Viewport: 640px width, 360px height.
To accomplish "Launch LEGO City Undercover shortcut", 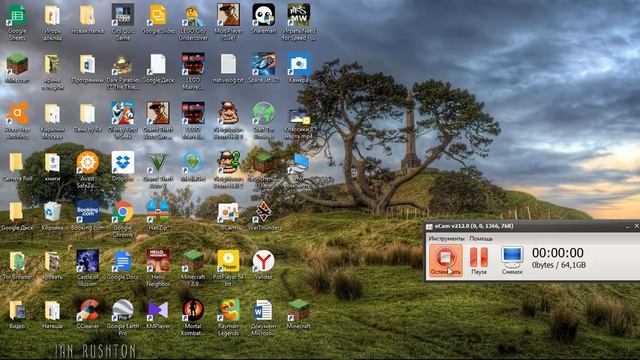I will click(193, 22).
